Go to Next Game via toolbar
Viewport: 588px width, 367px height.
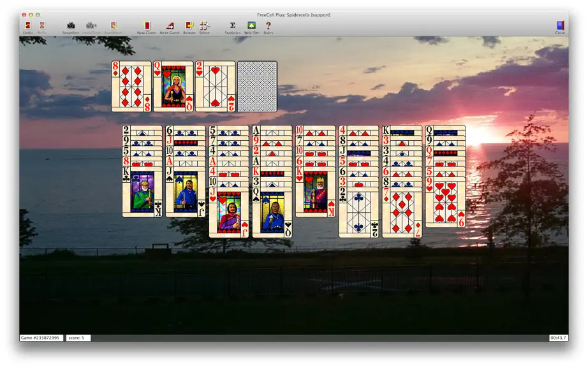click(170, 27)
